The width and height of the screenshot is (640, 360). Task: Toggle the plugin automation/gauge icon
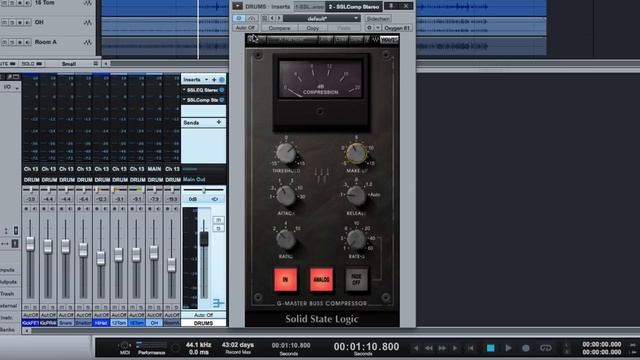(x=251, y=18)
